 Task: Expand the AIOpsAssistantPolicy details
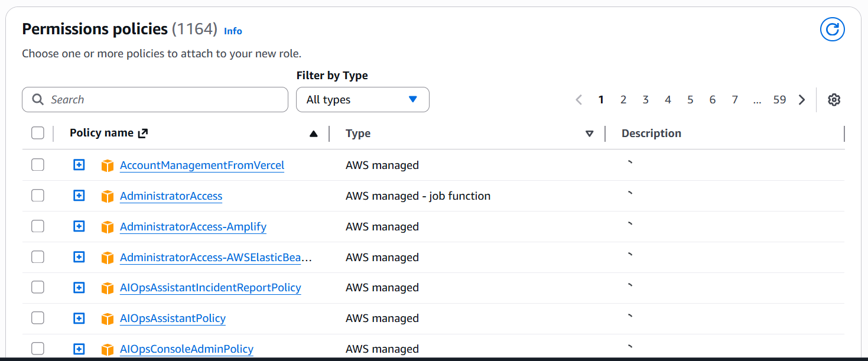pyautogui.click(x=79, y=318)
